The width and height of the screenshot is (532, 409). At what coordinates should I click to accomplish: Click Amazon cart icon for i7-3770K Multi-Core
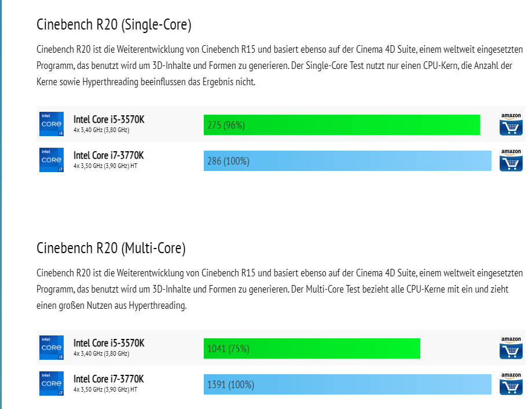tap(511, 384)
